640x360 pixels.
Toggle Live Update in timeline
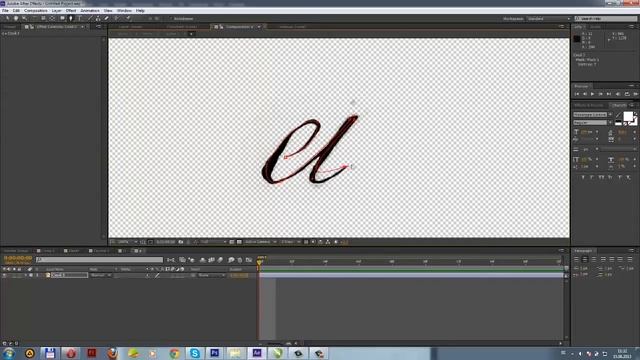(x=182, y=260)
